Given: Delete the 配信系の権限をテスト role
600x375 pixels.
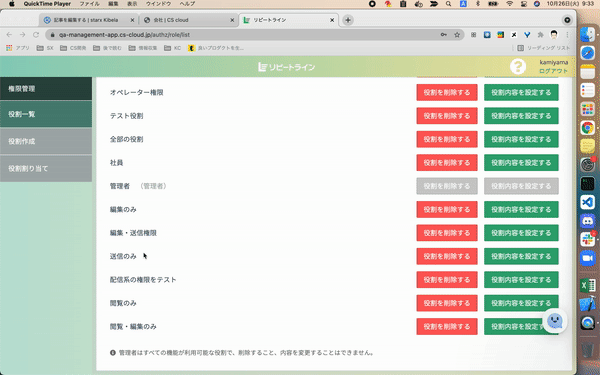Looking at the screenshot, I should coord(447,280).
